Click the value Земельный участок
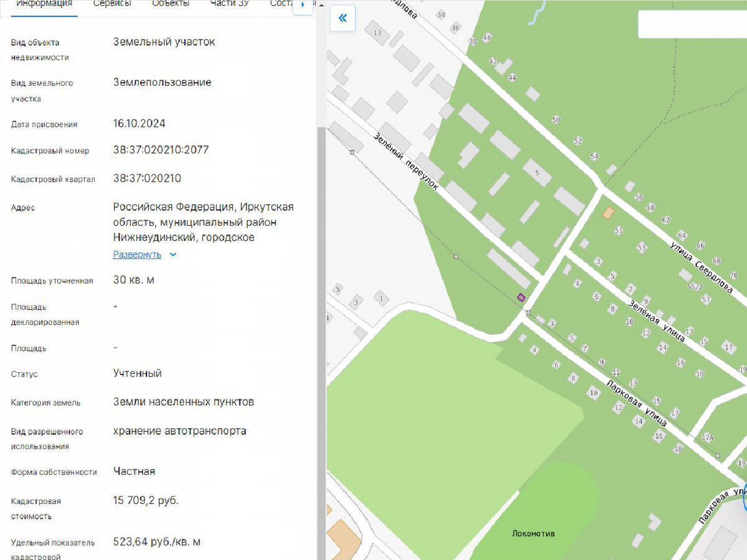This screenshot has width=747, height=560. point(164,42)
